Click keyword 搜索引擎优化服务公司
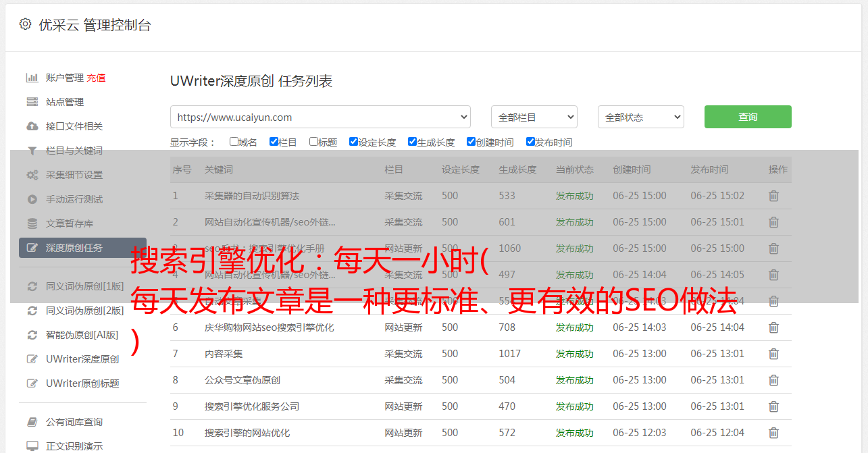Viewport: 868px width, 453px height. (252, 406)
